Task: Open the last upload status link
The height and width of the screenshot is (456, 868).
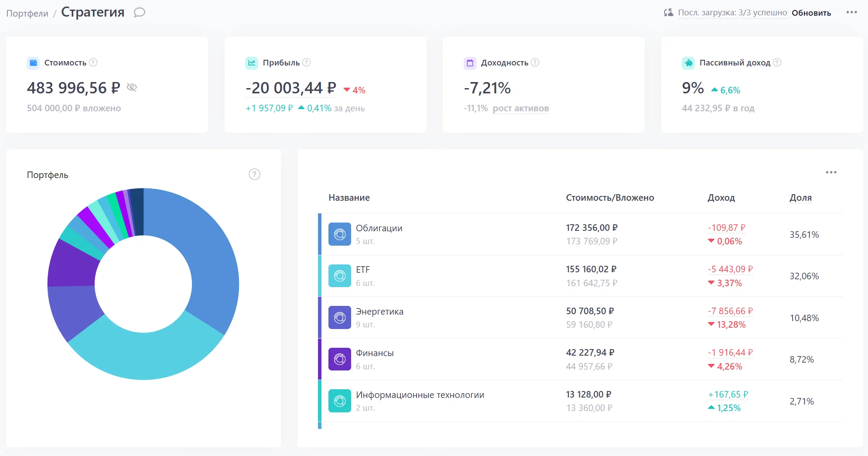Action: tap(732, 13)
